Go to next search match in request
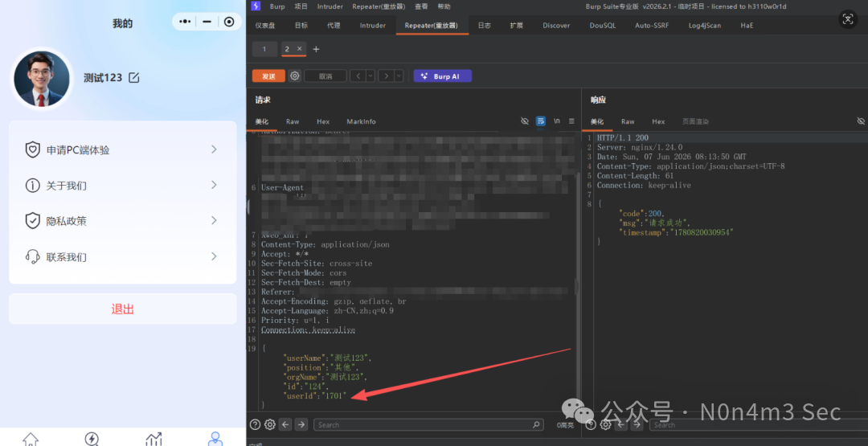The image size is (868, 446). 301,424
